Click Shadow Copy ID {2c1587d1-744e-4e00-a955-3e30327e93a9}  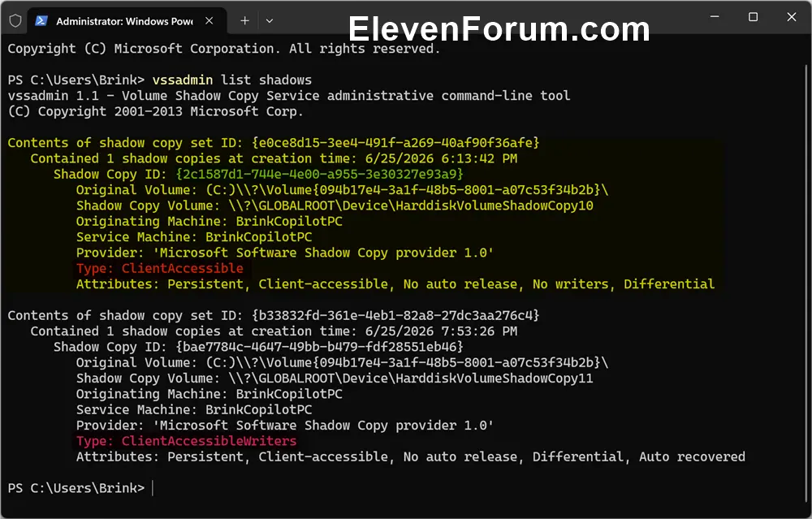(x=319, y=174)
